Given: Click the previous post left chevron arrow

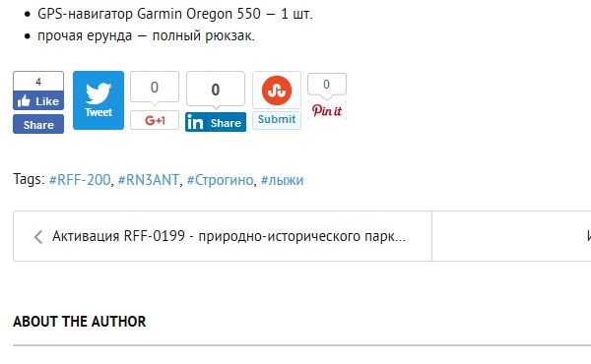Looking at the screenshot, I should coord(38,237).
